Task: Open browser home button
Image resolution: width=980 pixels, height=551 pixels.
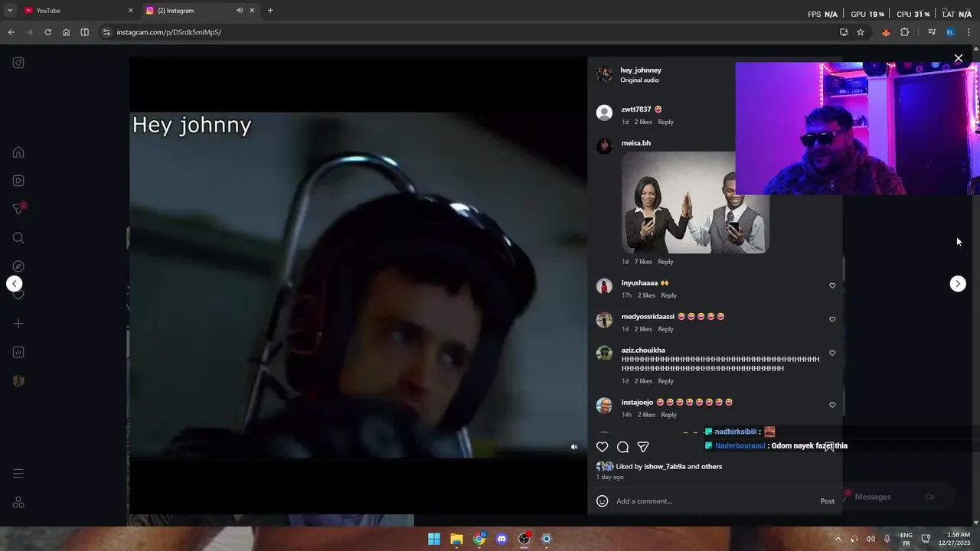Action: tap(66, 32)
